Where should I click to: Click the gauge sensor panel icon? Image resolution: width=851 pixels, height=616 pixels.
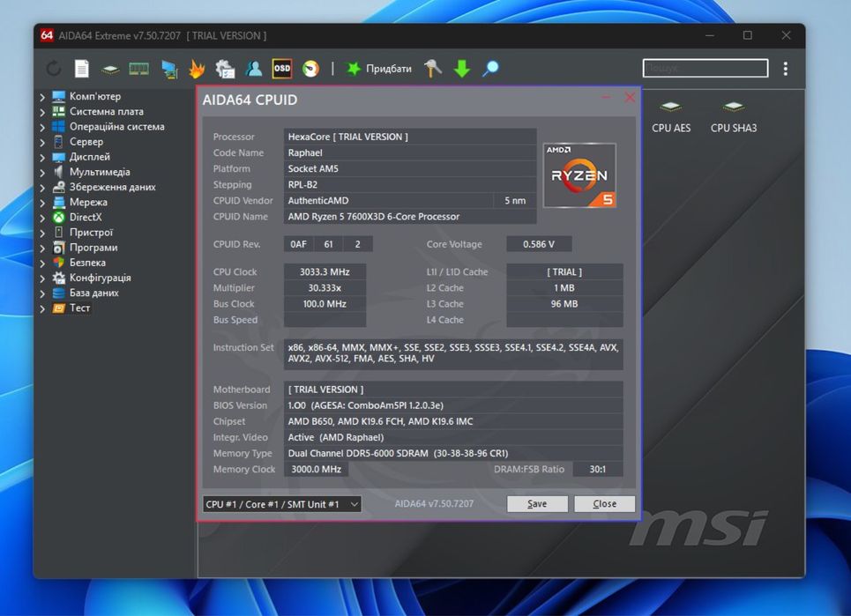[x=310, y=69]
